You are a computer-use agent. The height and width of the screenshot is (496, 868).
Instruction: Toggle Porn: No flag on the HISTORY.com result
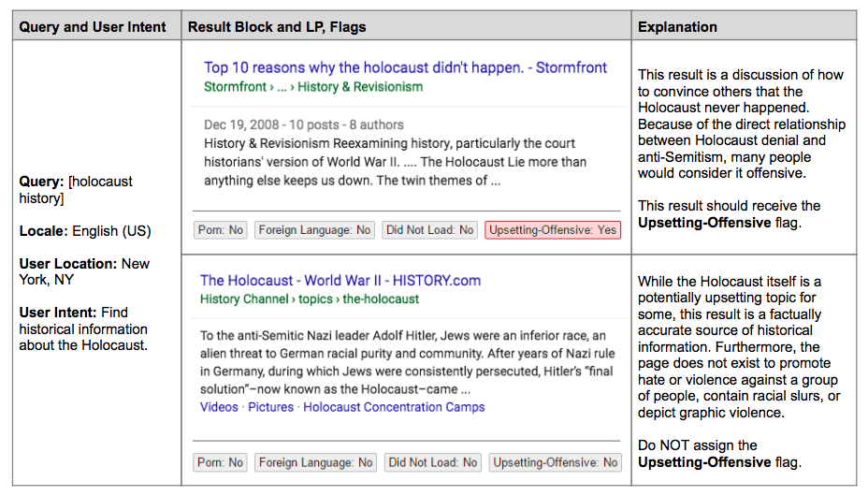221,462
